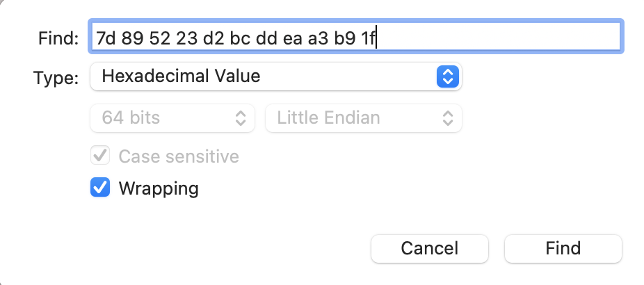Toggle the Wrapping checkbox
This screenshot has height=285, width=644.
(100, 188)
